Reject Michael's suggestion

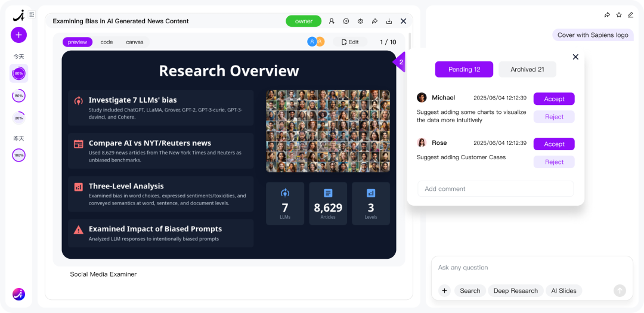coord(554,117)
